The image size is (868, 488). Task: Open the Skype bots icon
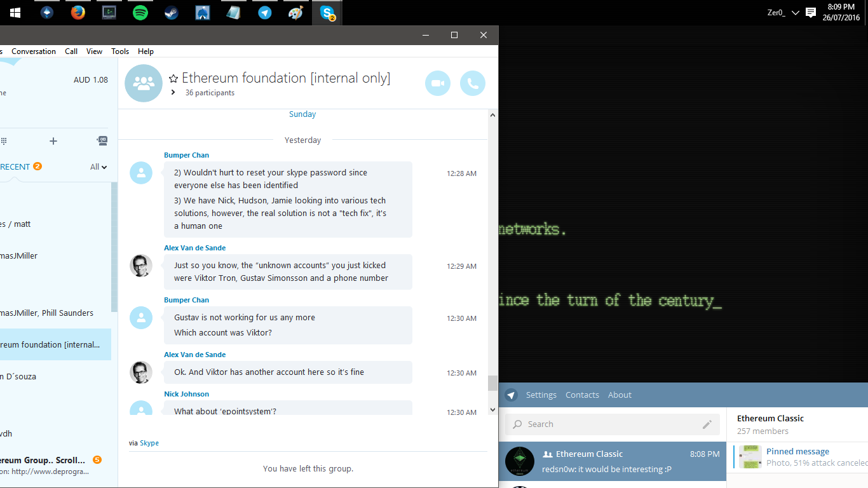(x=102, y=140)
